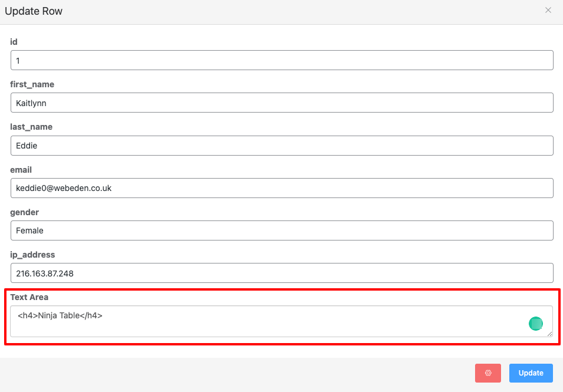Click the id label

[x=14, y=42]
